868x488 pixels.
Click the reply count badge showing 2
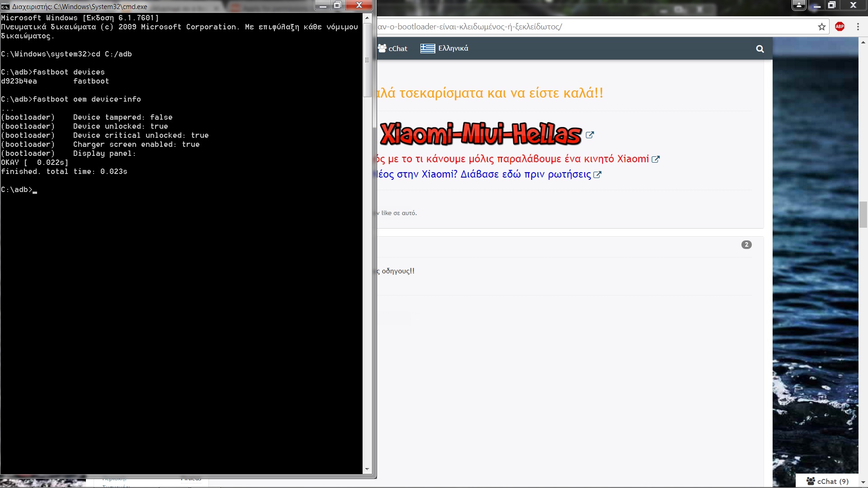(746, 244)
